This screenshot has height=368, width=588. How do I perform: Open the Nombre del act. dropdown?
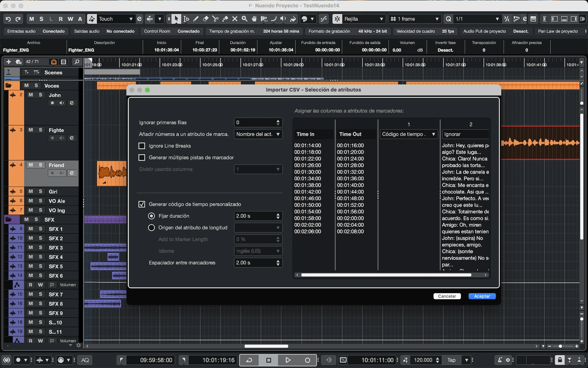[x=258, y=134]
